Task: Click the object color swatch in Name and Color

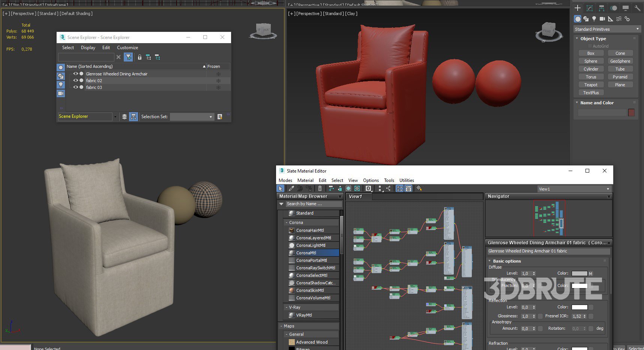Action: pyautogui.click(x=631, y=113)
